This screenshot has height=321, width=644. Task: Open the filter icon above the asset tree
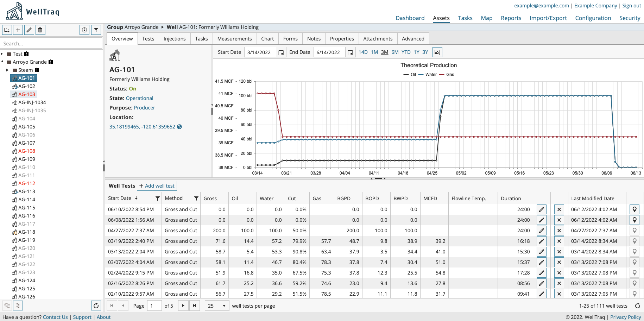[x=96, y=30]
